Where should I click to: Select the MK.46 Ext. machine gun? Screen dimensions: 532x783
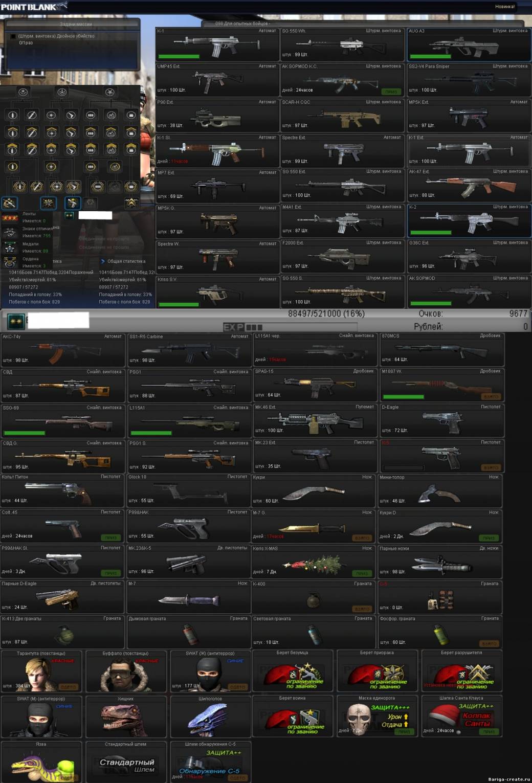click(315, 420)
